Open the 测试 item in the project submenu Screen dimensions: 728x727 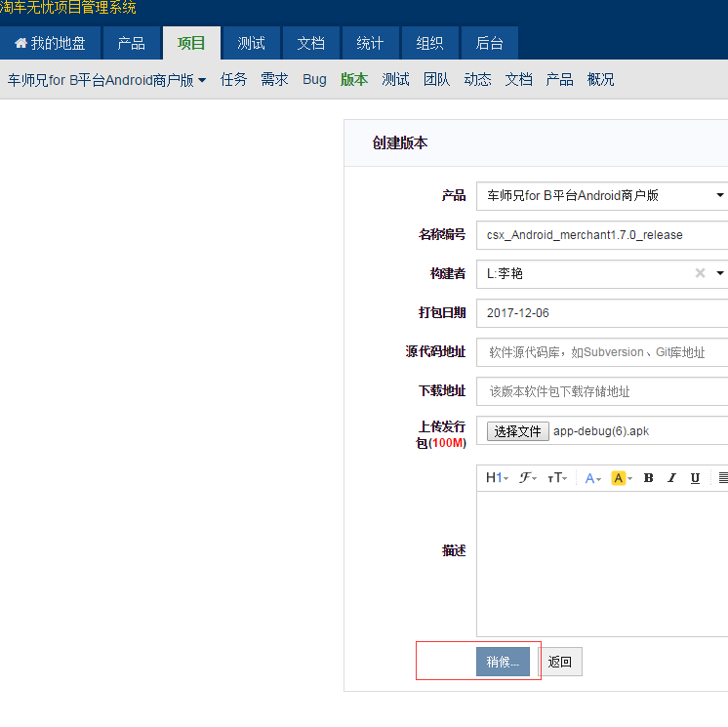click(x=395, y=79)
